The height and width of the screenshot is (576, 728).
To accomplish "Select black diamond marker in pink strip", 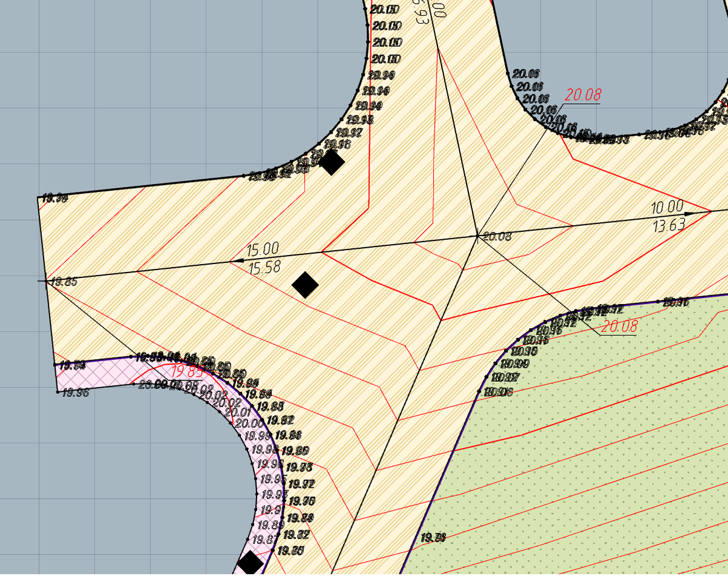I will tap(250, 563).
